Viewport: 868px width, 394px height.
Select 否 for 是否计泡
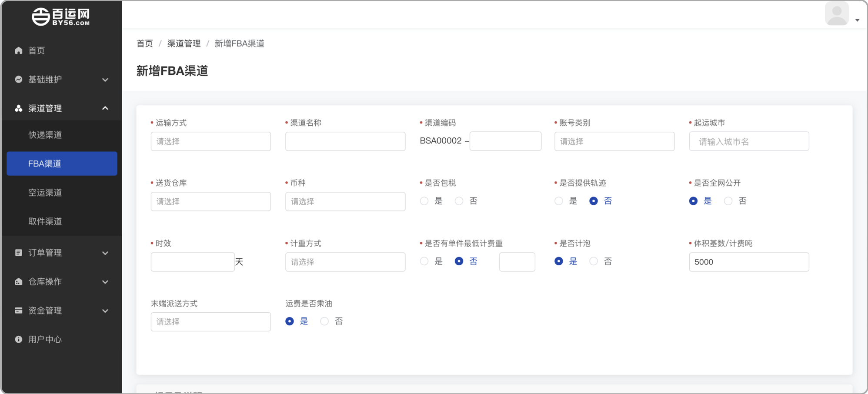click(593, 261)
